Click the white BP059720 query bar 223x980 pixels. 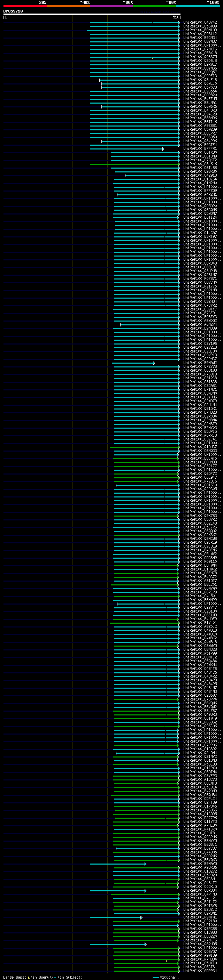pyautogui.click(x=92, y=14)
